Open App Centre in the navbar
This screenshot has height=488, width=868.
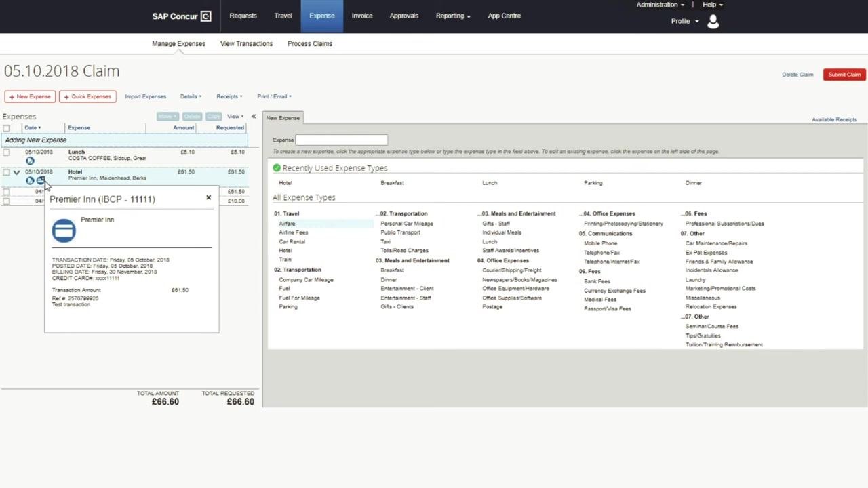tap(505, 16)
